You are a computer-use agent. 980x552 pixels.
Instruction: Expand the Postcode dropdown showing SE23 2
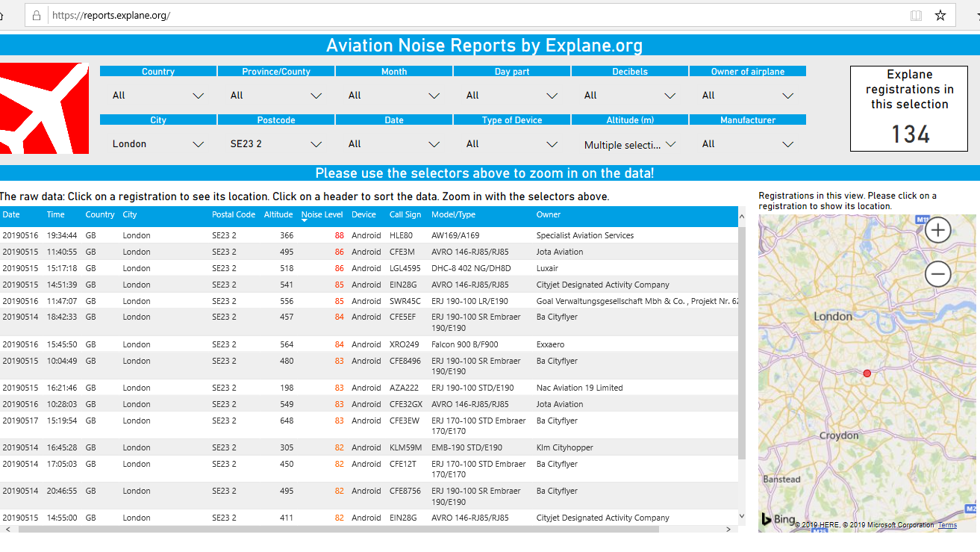(316, 144)
